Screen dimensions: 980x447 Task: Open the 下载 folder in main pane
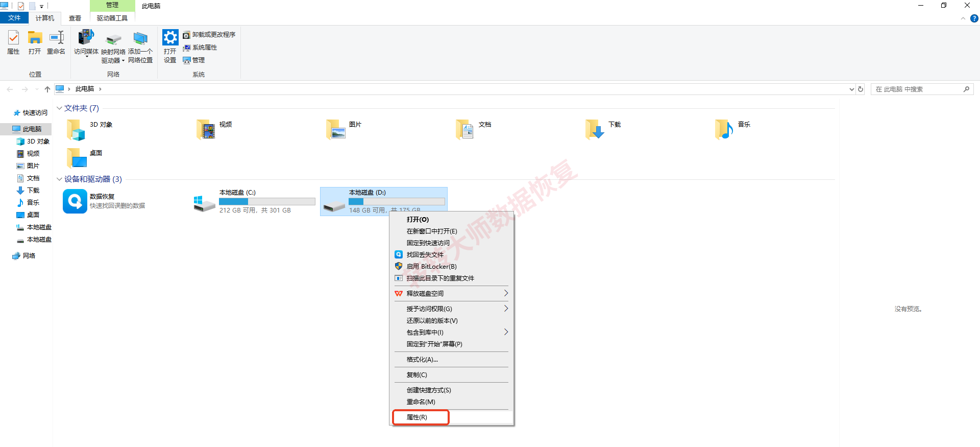(595, 129)
